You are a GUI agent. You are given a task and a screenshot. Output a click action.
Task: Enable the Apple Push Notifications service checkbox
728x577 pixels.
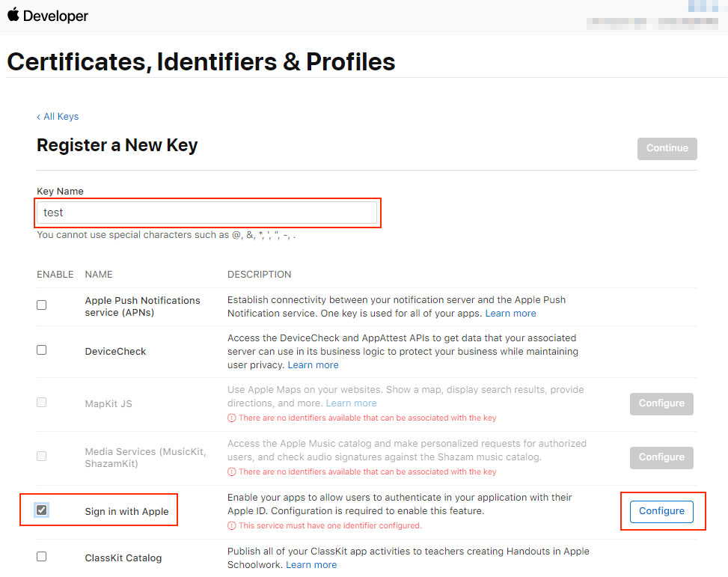42,305
